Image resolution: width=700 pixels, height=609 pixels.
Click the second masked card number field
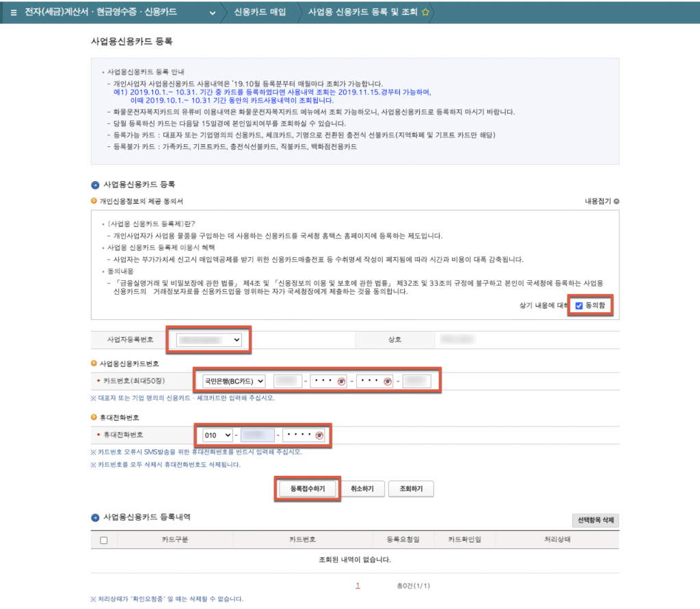(328, 381)
